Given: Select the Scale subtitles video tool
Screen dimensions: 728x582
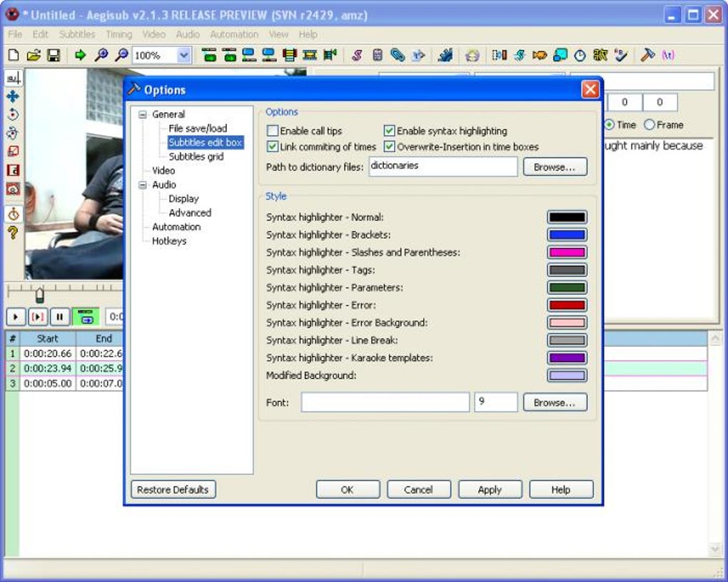Looking at the screenshot, I should click(x=13, y=151).
